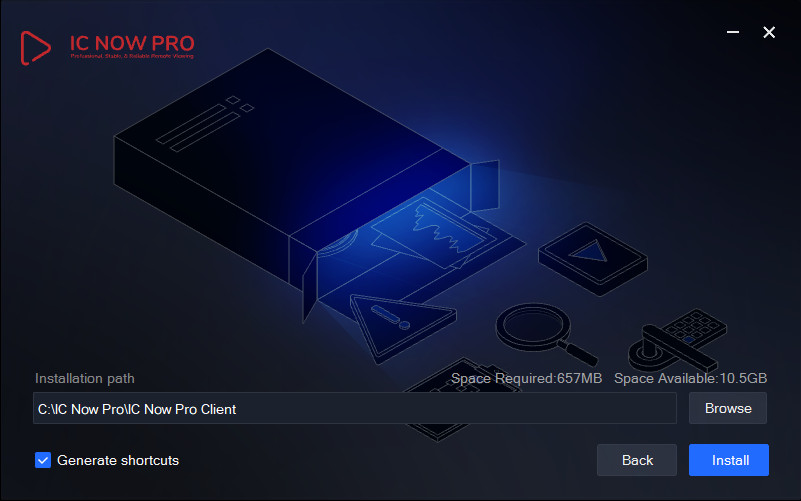Click the play button tile illustration
The image size is (801, 501).
coord(593,258)
